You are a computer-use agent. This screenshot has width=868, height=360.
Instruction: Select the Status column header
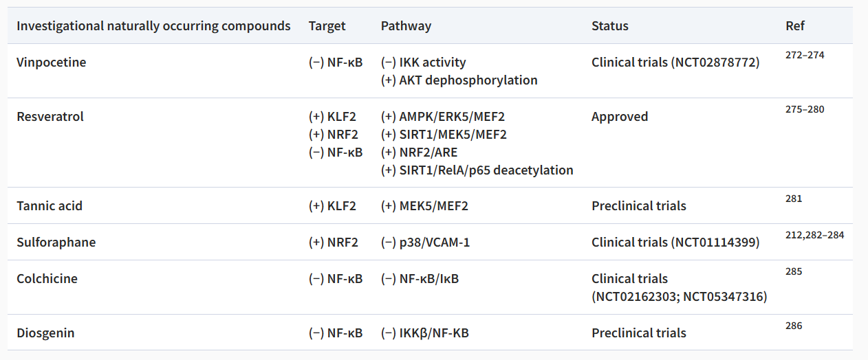tap(609, 26)
